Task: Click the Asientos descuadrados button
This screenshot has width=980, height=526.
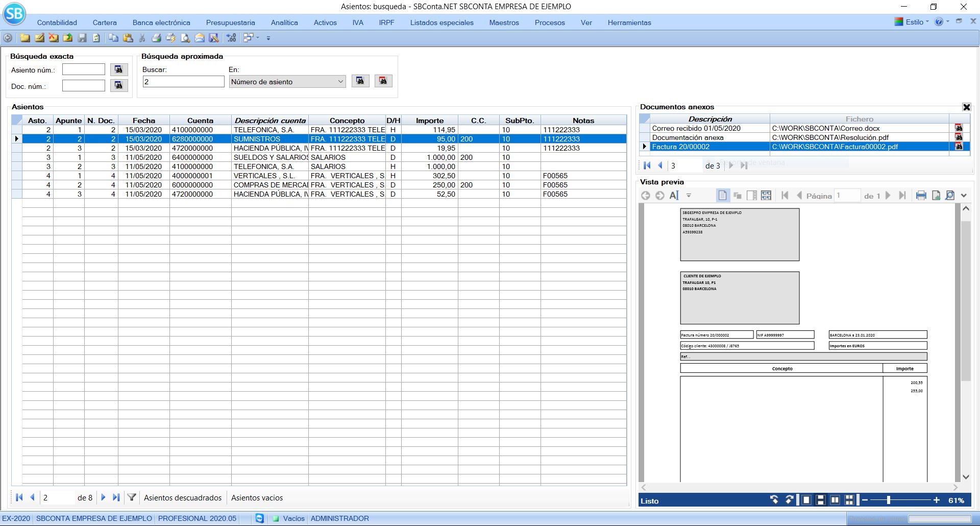Action: (x=183, y=497)
